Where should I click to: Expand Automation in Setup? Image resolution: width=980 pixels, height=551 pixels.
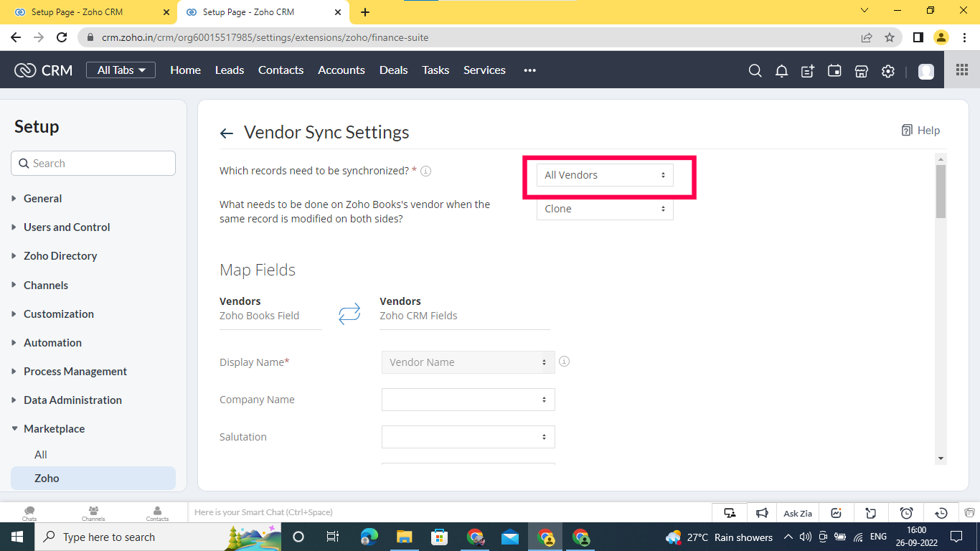point(52,342)
